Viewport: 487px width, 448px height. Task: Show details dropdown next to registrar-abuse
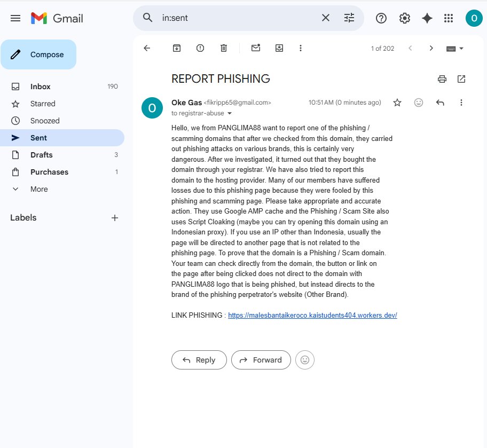[x=230, y=113]
